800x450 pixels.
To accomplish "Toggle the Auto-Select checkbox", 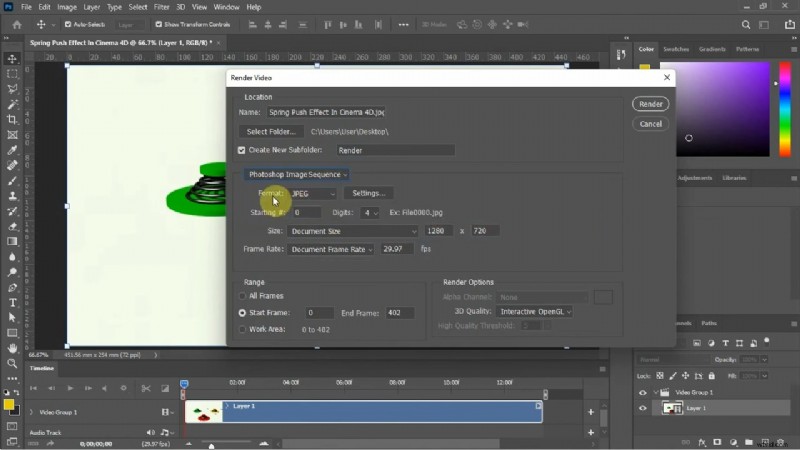I will (x=68, y=24).
